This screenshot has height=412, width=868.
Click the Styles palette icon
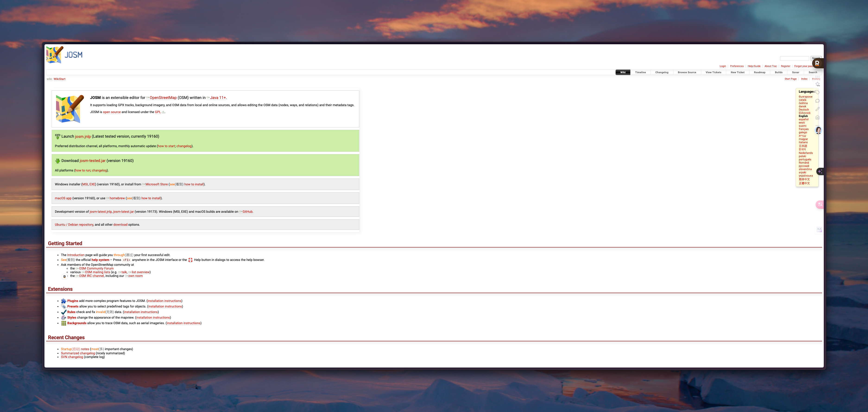point(64,318)
